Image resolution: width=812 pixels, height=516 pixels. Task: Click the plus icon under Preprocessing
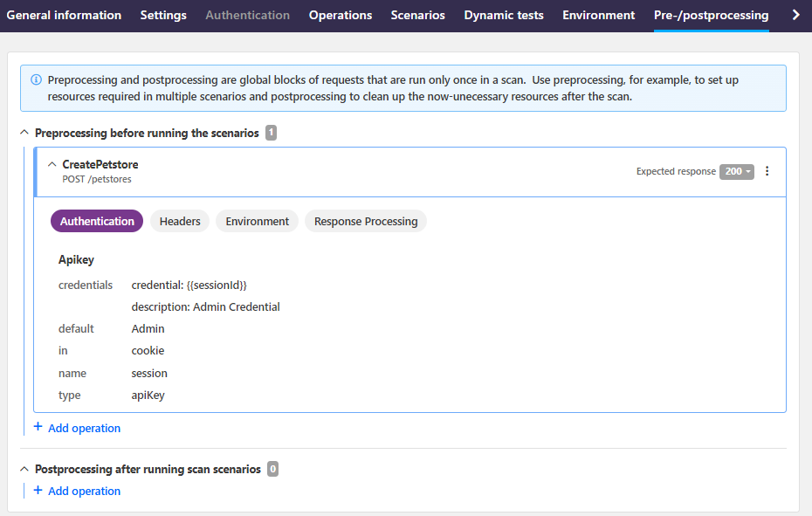(38, 427)
